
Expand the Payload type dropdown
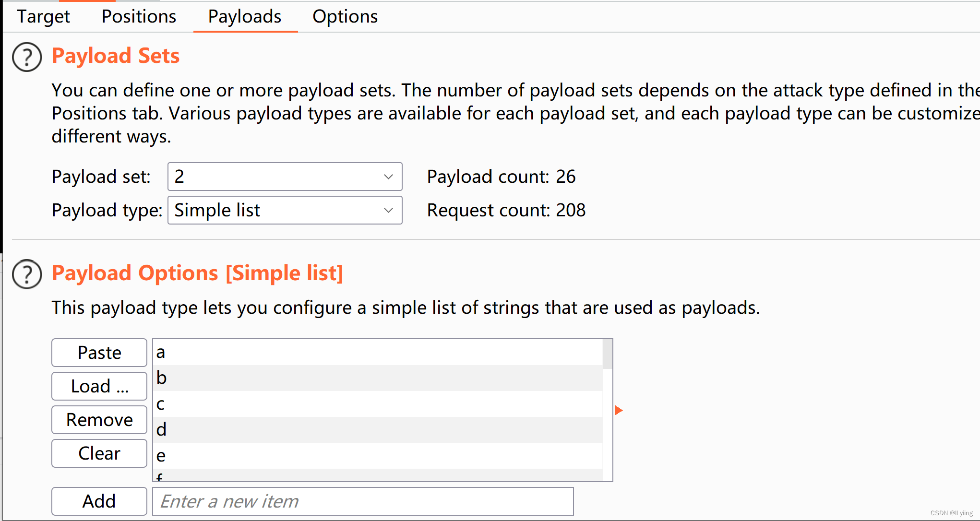pyautogui.click(x=285, y=210)
